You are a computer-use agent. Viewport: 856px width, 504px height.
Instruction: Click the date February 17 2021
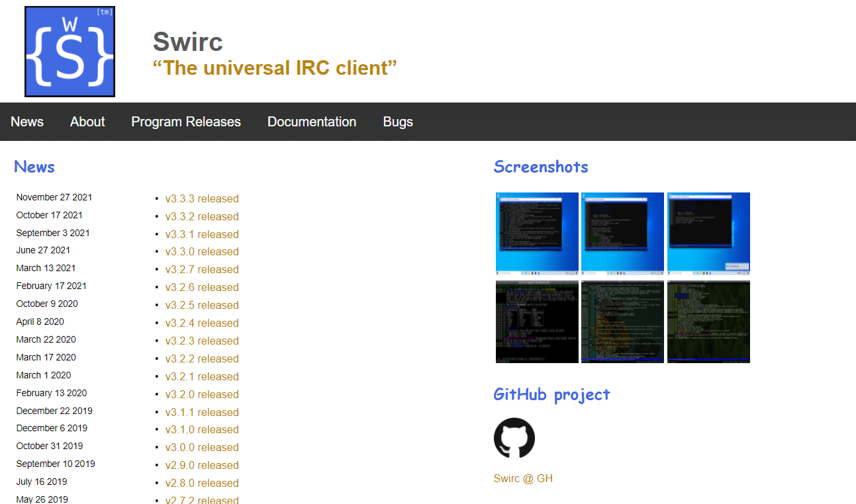pos(52,286)
